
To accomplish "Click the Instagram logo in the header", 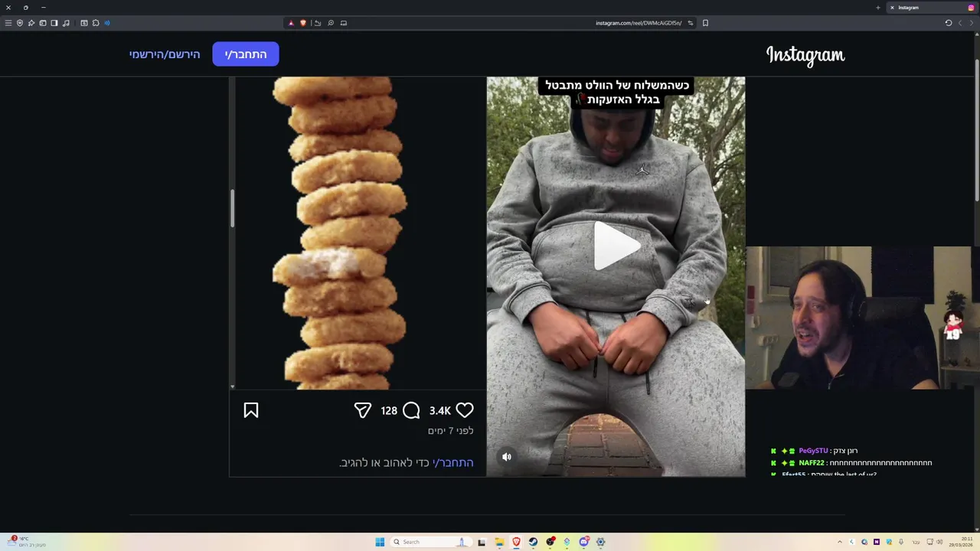I will 805,54.
